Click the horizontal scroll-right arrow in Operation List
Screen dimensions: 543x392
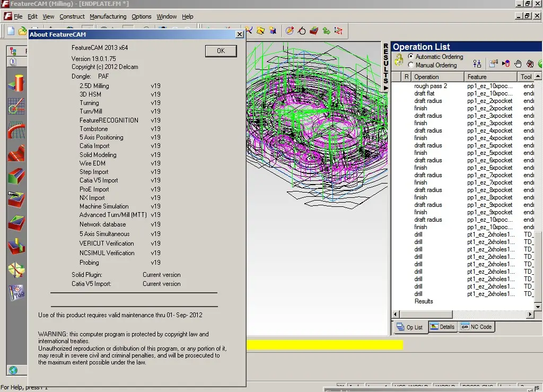[530, 314]
